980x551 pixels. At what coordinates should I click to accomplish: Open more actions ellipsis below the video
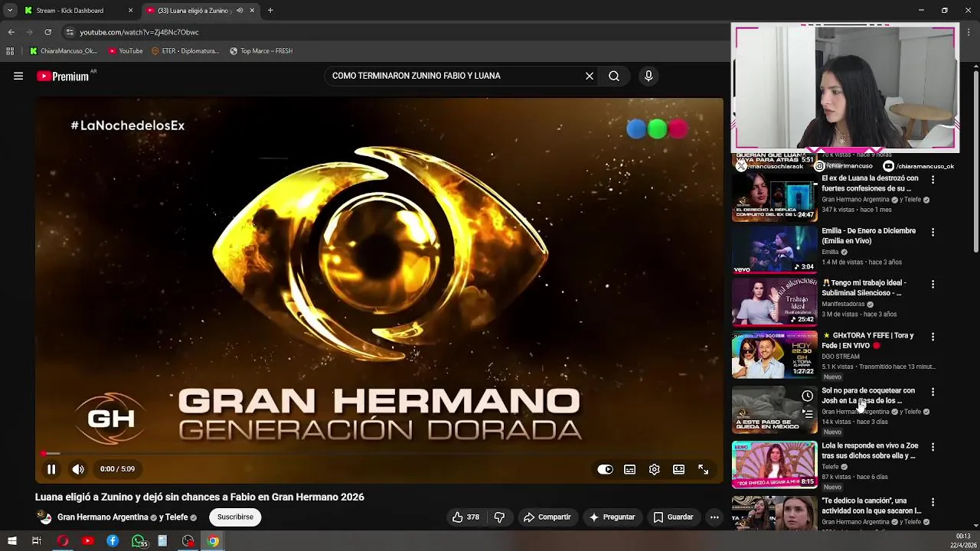click(x=714, y=517)
